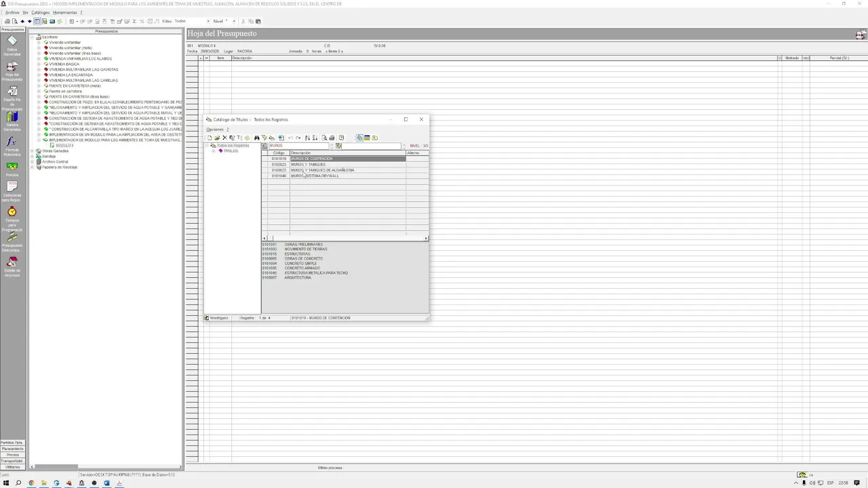Open the Herramientas menu

click(65, 12)
